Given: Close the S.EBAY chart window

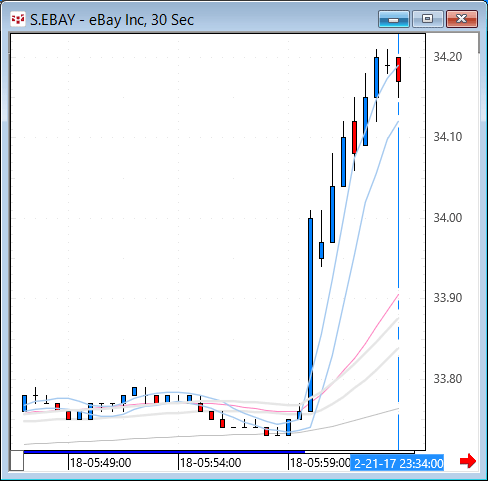Looking at the screenshot, I should (462, 19).
